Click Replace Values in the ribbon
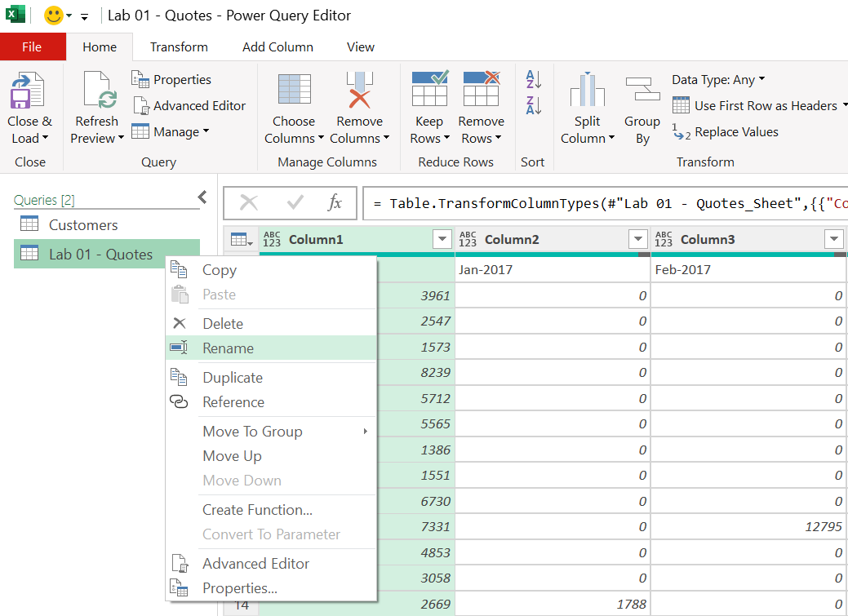Screen dimensions: 848x616 726,132
